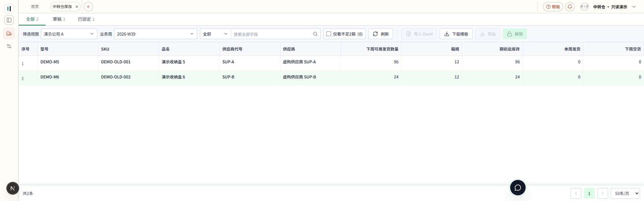
Task: Click the 供应商代号 column header
Action: (x=250, y=49)
